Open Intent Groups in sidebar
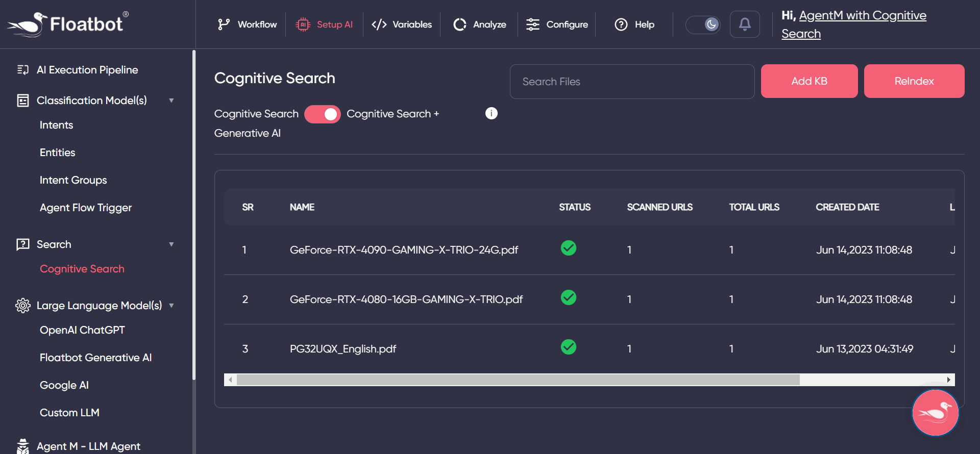The width and height of the screenshot is (980, 454). 73,180
